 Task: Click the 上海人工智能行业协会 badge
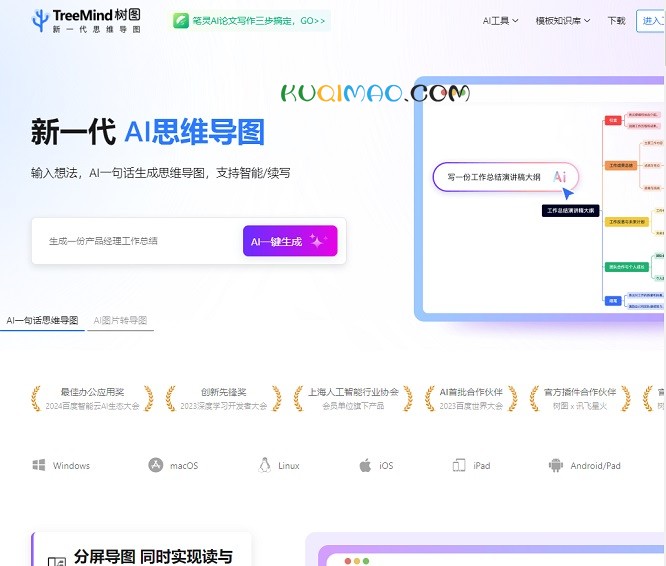[x=353, y=398]
